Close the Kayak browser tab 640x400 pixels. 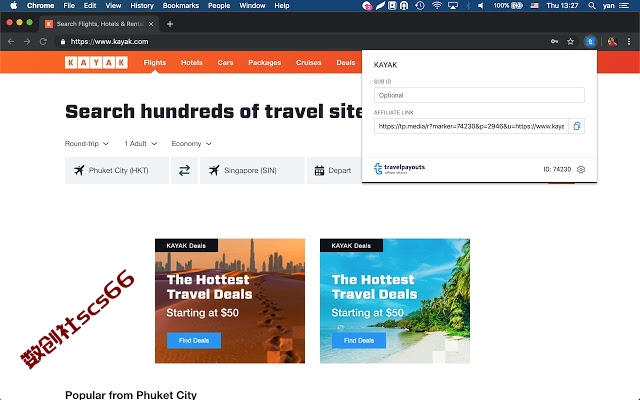151,24
